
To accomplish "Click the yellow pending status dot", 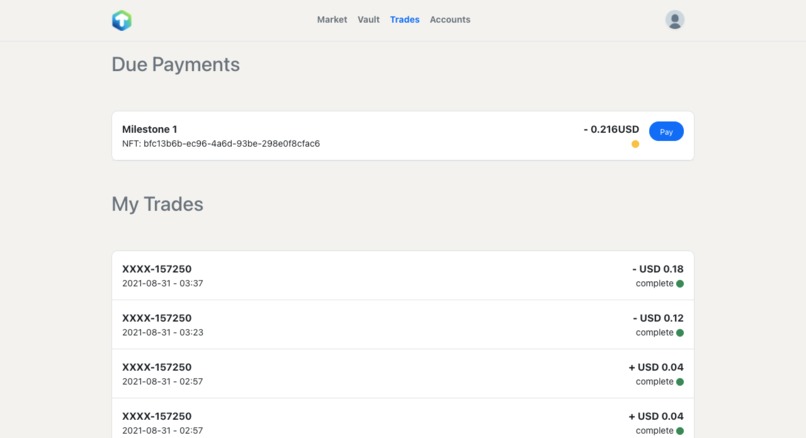I will click(635, 144).
